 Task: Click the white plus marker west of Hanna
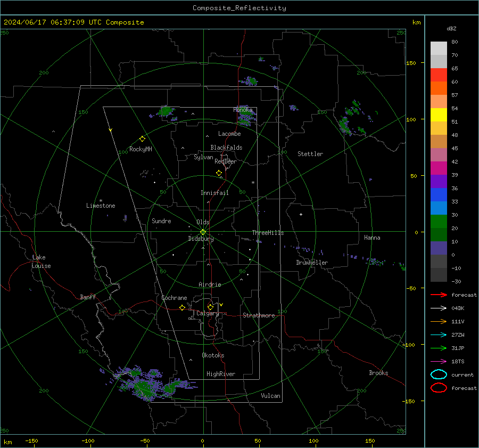point(301,214)
